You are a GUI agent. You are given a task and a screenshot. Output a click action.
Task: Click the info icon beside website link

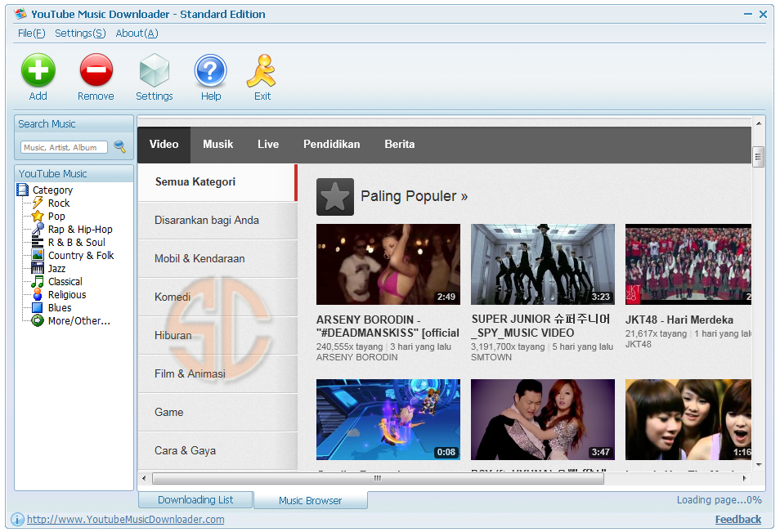pyautogui.click(x=17, y=520)
